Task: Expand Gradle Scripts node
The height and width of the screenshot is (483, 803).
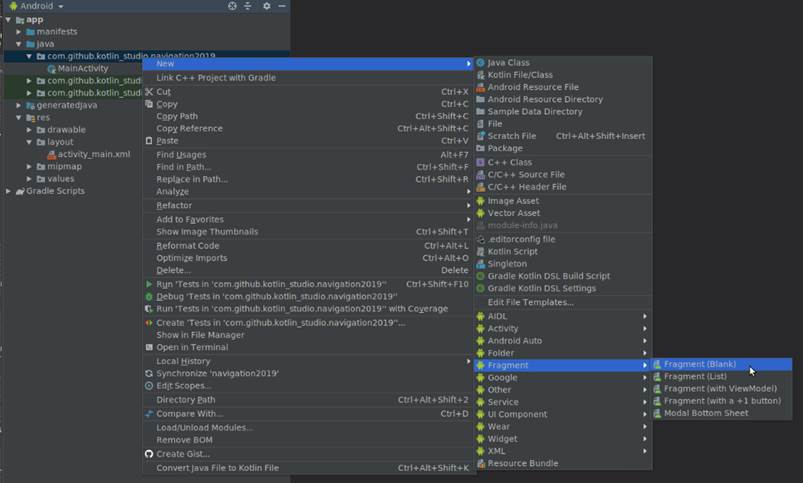Action: tap(8, 191)
